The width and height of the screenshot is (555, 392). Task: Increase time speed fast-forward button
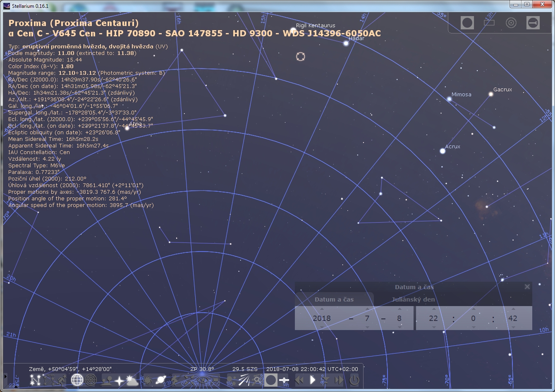click(339, 380)
